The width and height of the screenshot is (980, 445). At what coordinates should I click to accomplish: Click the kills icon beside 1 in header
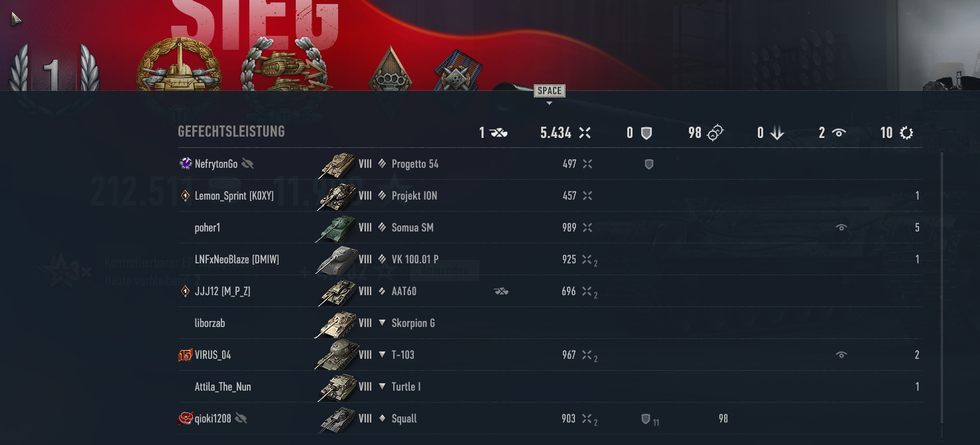coord(499,133)
